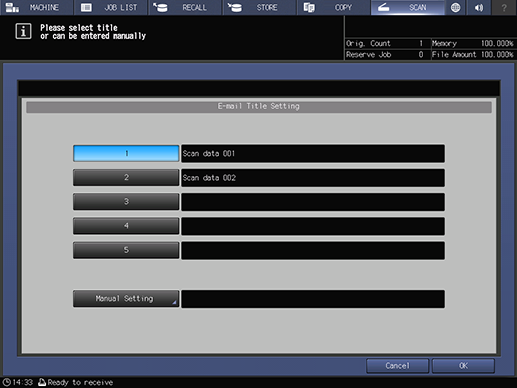
Task: Click the empty title field for row 5
Action: click(x=313, y=250)
